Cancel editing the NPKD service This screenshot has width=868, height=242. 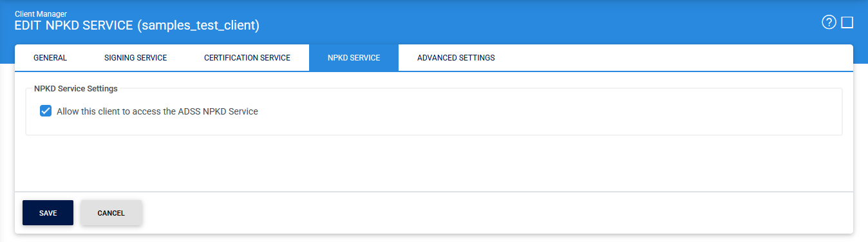[111, 213]
